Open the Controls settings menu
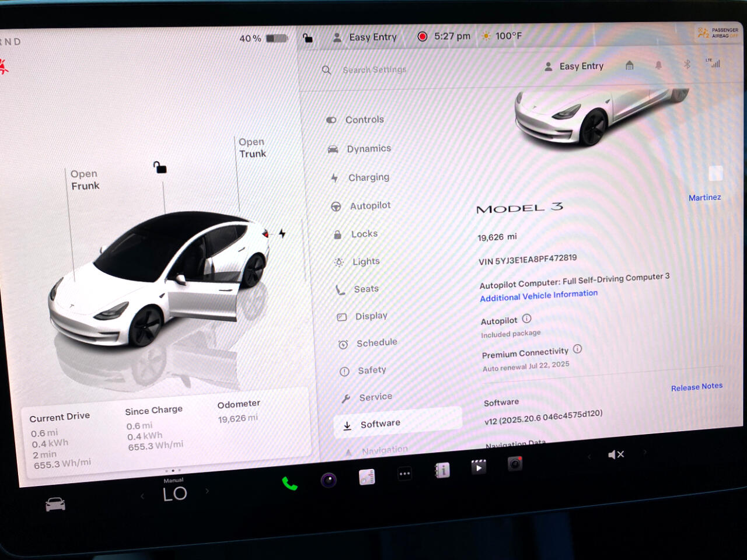 (355, 120)
